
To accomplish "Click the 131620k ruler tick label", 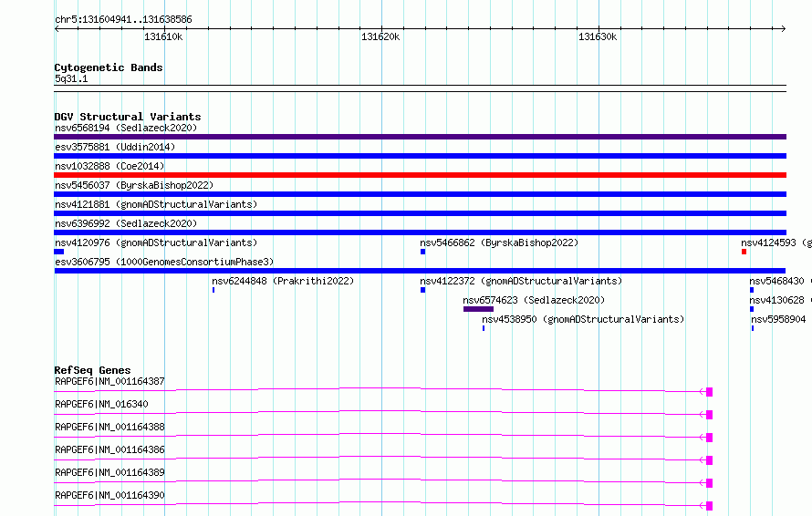I will pyautogui.click(x=380, y=36).
